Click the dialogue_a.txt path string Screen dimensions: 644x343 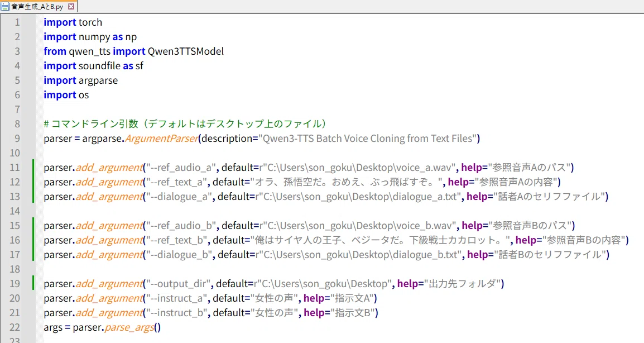click(x=358, y=197)
